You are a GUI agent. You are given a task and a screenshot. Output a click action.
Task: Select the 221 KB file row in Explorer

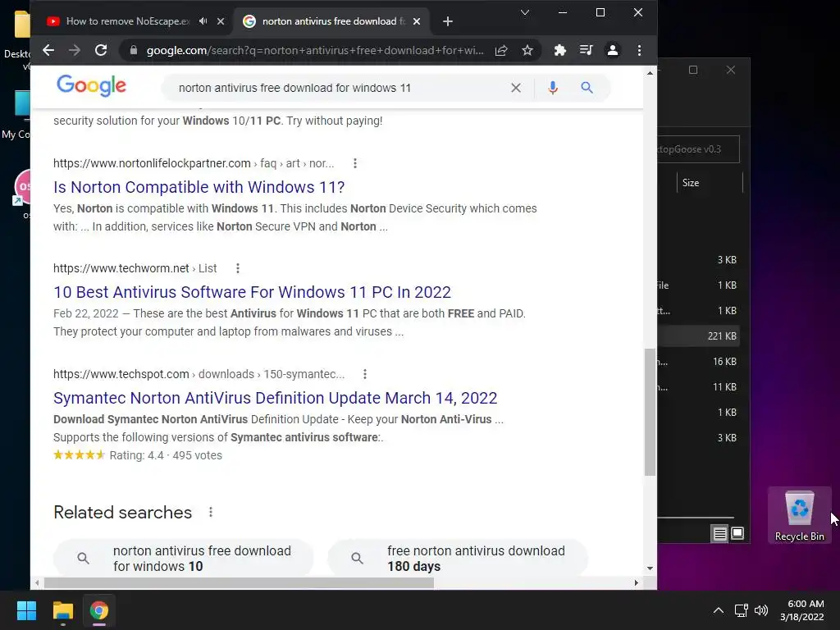(x=699, y=336)
